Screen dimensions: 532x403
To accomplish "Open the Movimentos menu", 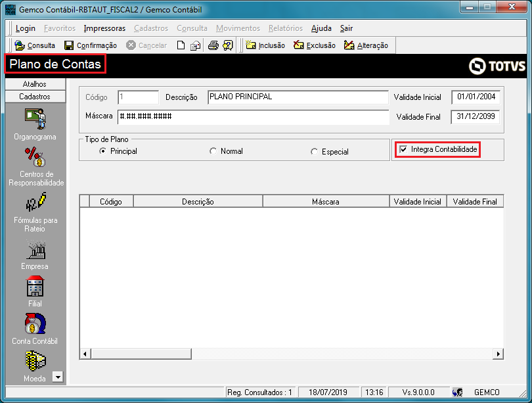I will click(238, 28).
